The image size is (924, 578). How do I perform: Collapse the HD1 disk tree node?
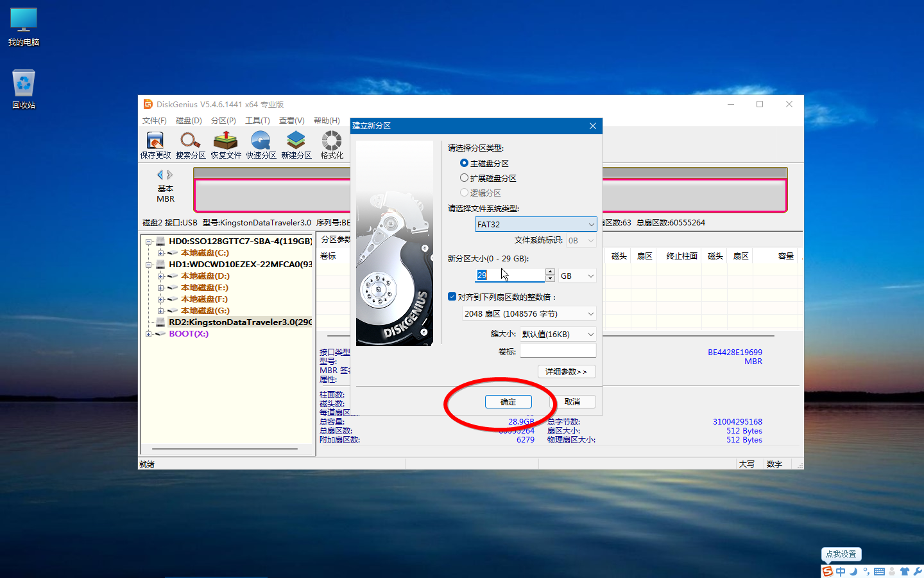coord(148,265)
